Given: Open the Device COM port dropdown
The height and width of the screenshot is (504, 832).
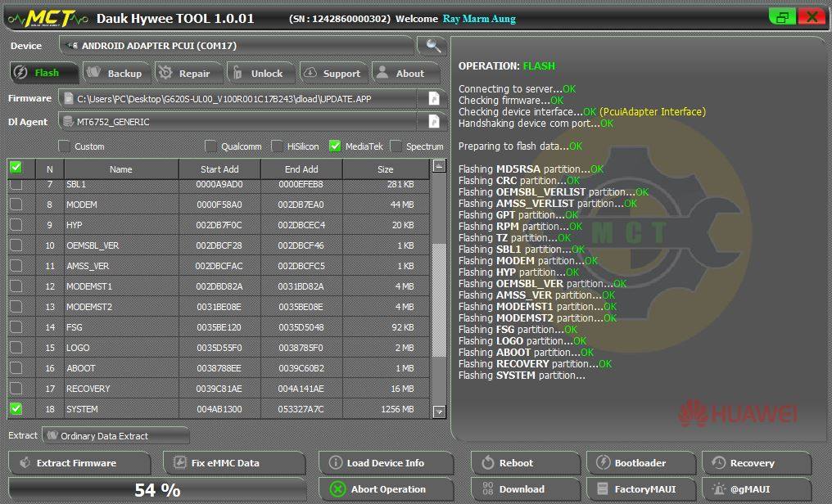Looking at the screenshot, I should [237, 46].
